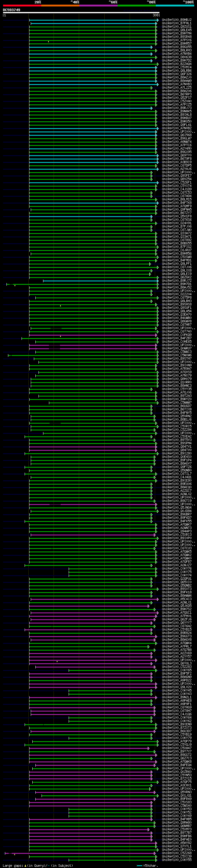Select the hit label UniRef100_A7NX79
The height and width of the screenshot is (868, 197).
(x=177, y=376)
